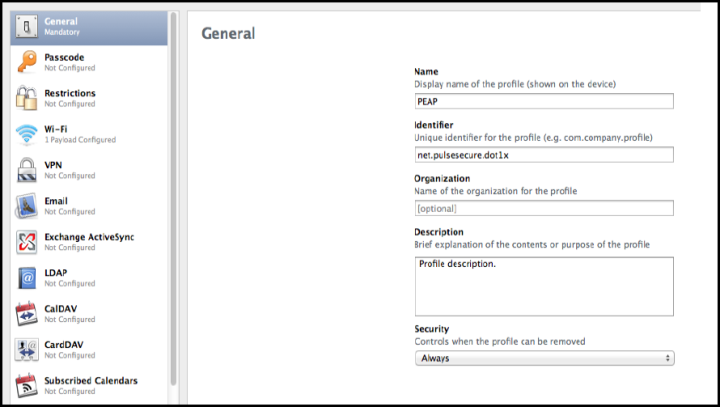Focus the Identifier text field

pos(544,155)
